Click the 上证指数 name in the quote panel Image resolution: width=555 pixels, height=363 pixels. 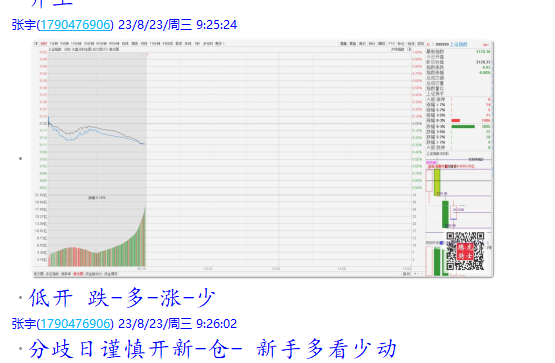(458, 44)
